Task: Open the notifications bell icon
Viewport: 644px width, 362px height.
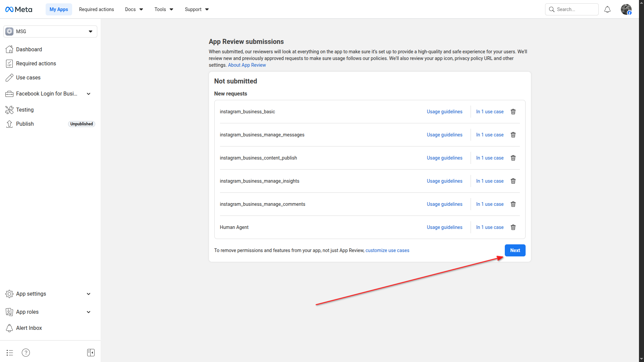Action: pos(607,9)
